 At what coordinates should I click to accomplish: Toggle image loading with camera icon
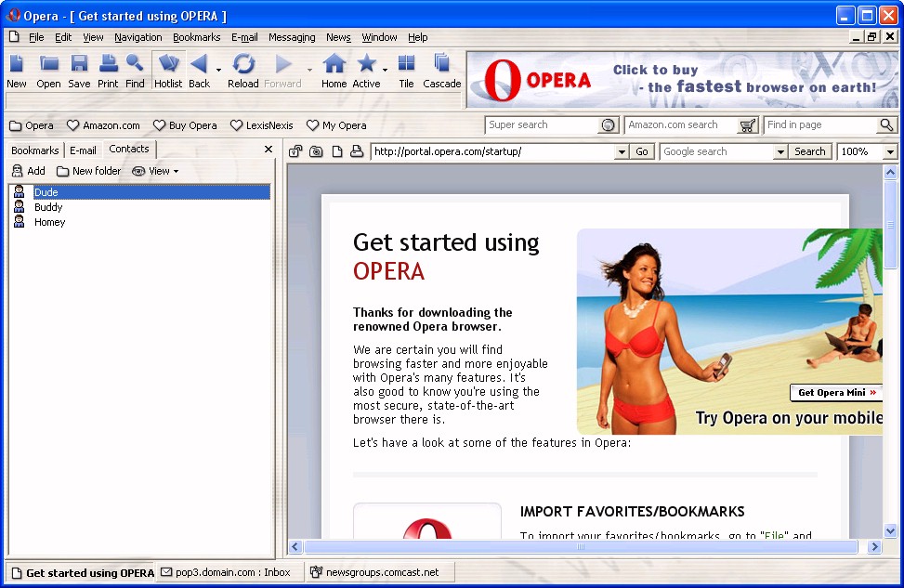pos(316,151)
